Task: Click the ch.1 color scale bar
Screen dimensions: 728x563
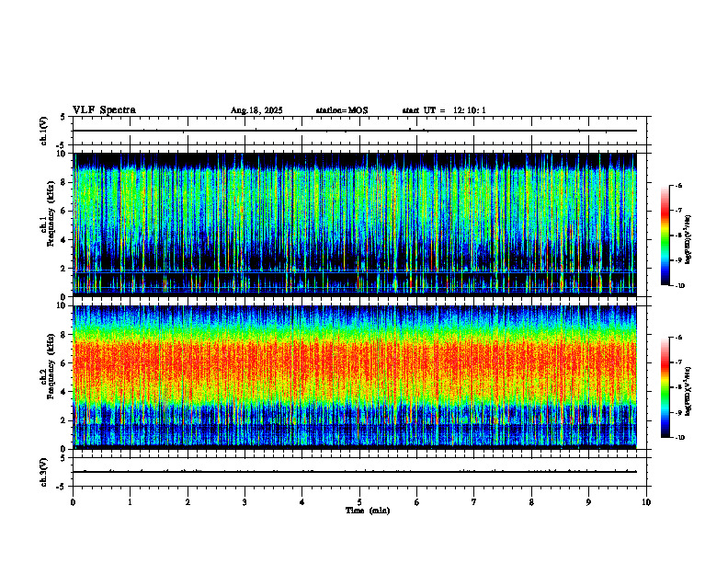Action: [665, 236]
